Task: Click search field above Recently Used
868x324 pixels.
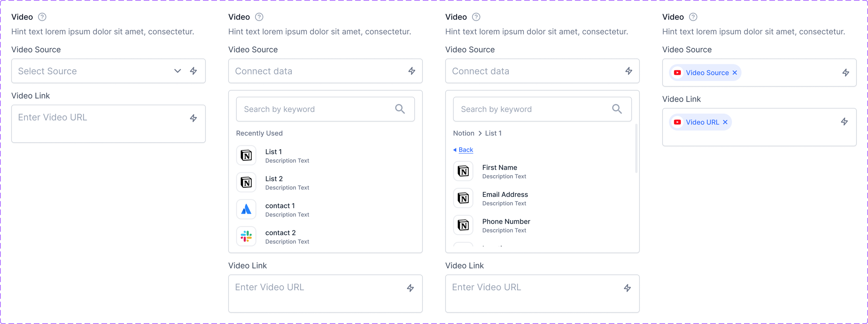Action: coord(325,109)
